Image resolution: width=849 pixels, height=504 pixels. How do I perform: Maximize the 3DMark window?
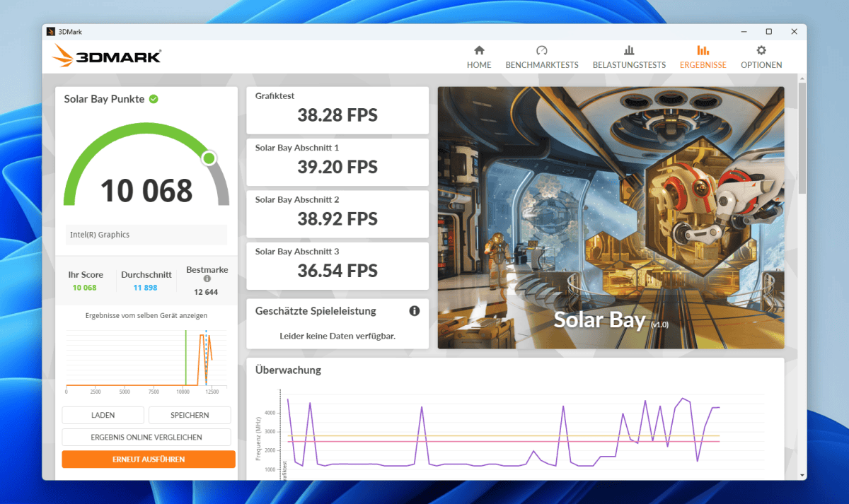point(768,32)
